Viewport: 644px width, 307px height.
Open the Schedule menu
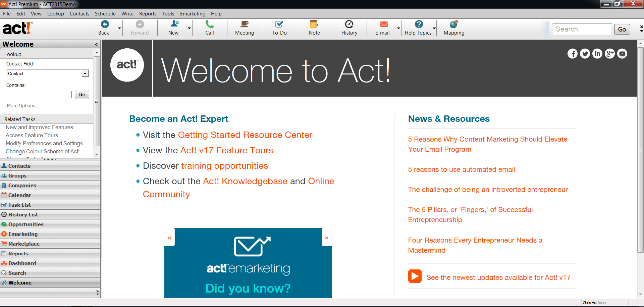click(x=105, y=14)
